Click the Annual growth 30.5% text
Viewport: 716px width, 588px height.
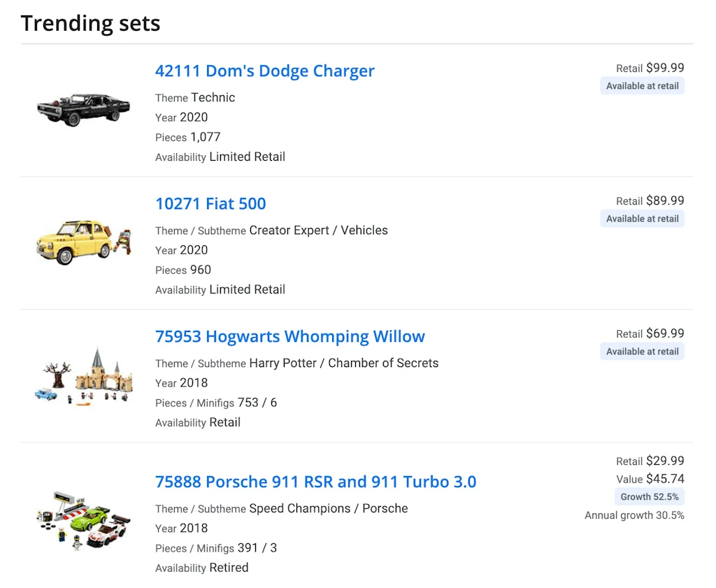click(634, 515)
